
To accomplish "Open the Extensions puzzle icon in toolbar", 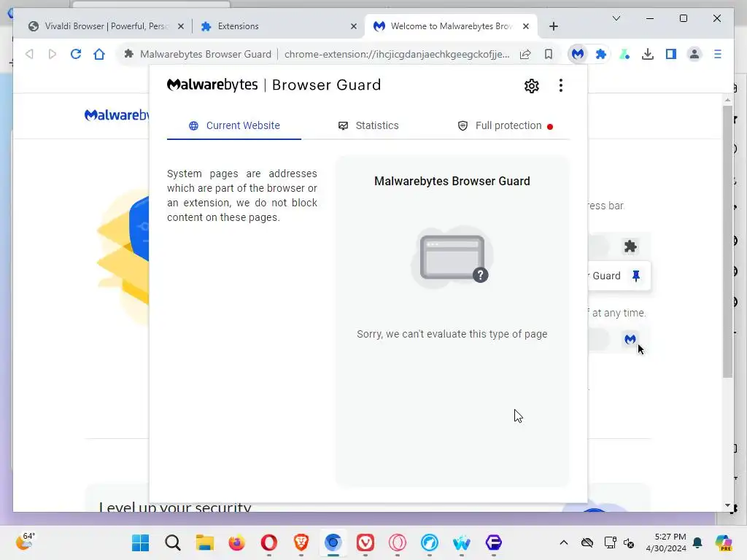I will (x=601, y=54).
